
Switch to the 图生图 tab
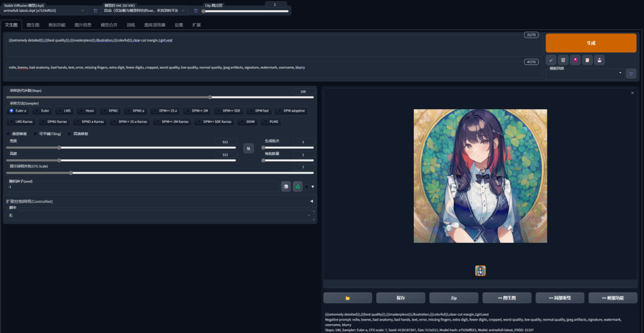(x=33, y=24)
